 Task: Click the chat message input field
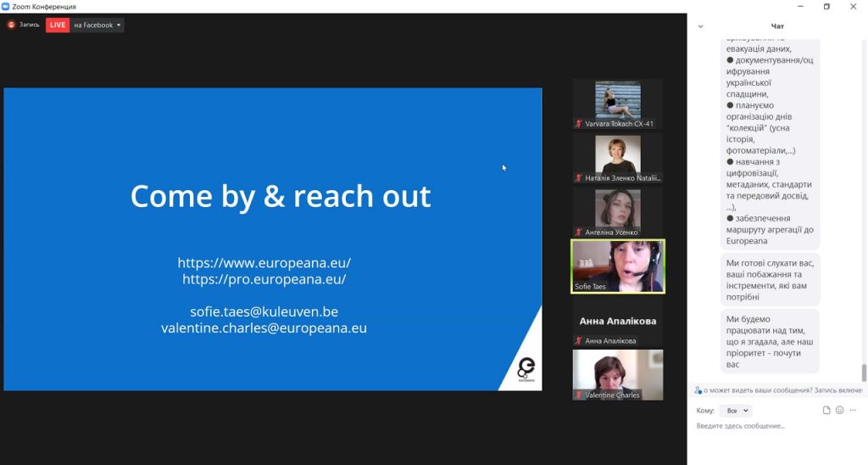tap(778, 426)
